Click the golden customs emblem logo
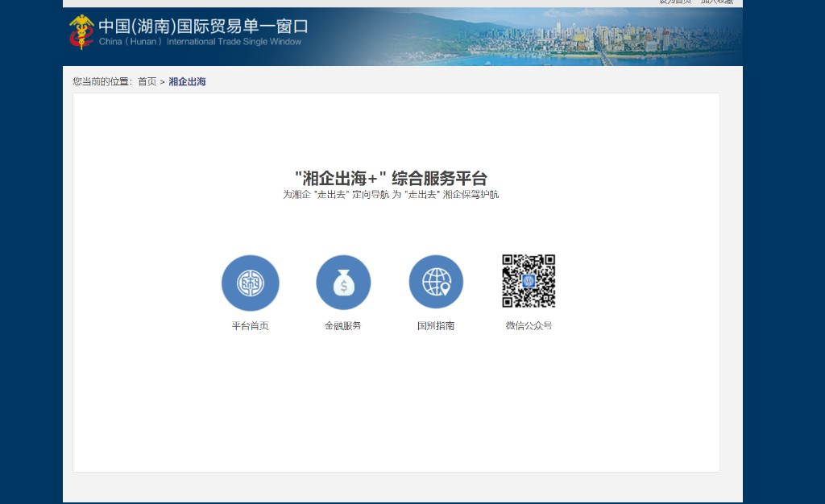 click(x=81, y=31)
